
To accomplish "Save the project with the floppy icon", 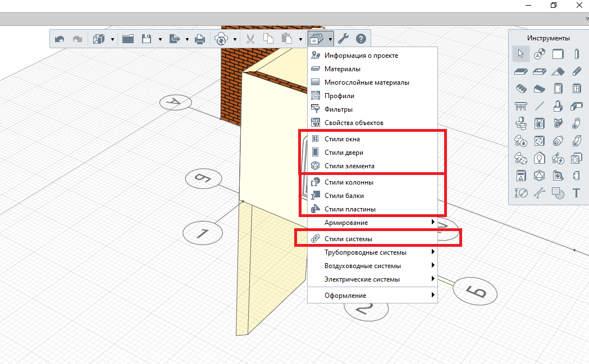I will coord(147,39).
